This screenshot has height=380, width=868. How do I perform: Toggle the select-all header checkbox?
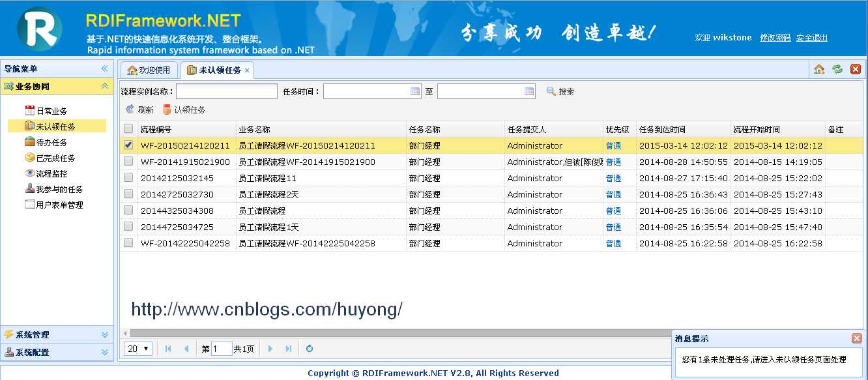tap(128, 129)
